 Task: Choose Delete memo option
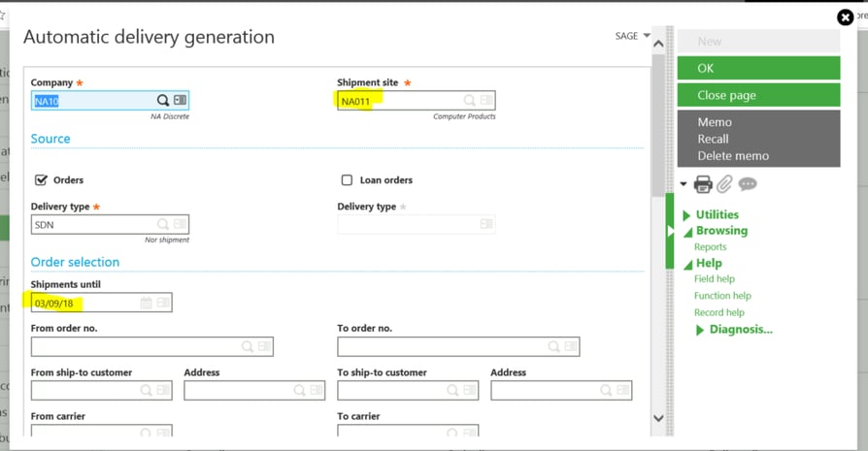coord(733,155)
